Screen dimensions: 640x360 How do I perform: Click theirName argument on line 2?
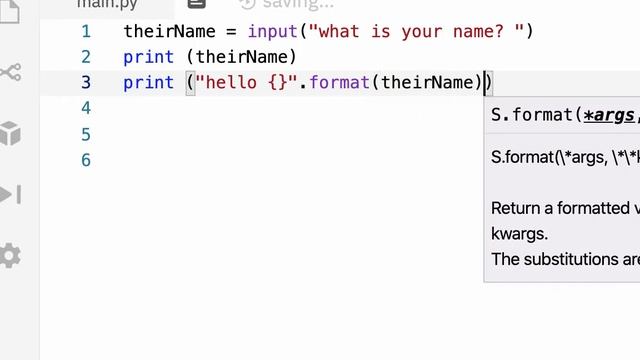click(241, 57)
